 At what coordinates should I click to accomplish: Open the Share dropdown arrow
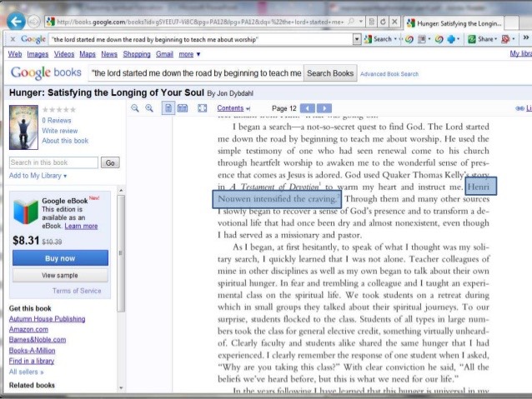click(x=495, y=39)
